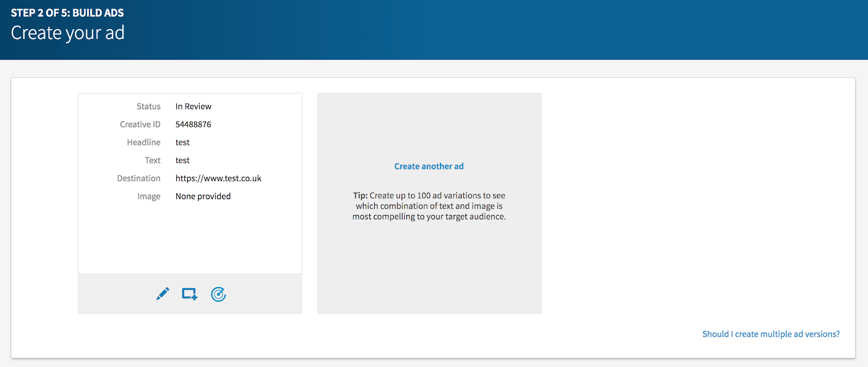Click the Headline label

pyautogui.click(x=144, y=142)
